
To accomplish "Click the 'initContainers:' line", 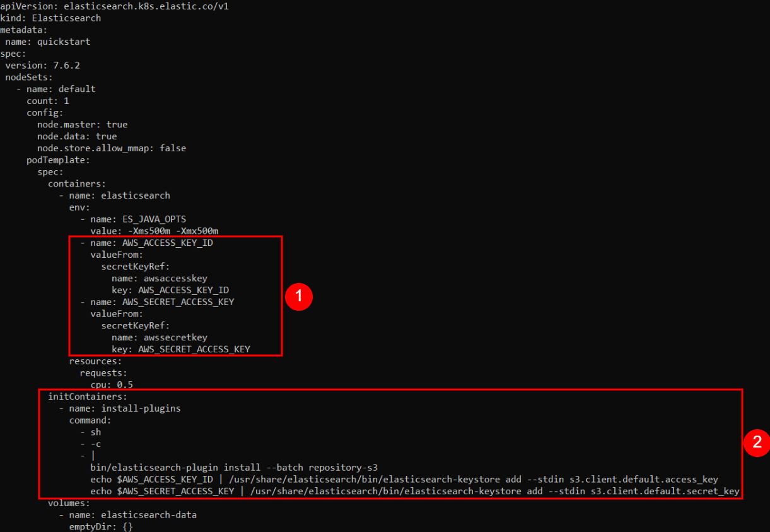I will coord(88,396).
